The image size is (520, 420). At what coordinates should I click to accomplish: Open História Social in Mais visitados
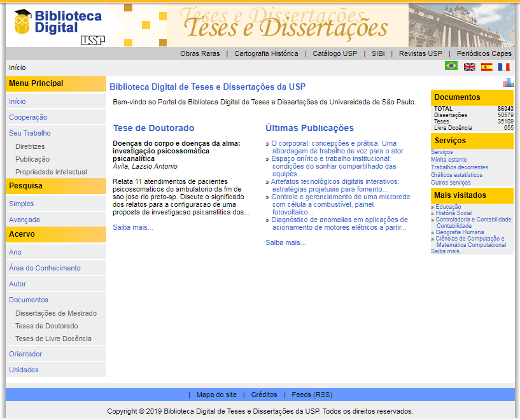[x=454, y=213]
